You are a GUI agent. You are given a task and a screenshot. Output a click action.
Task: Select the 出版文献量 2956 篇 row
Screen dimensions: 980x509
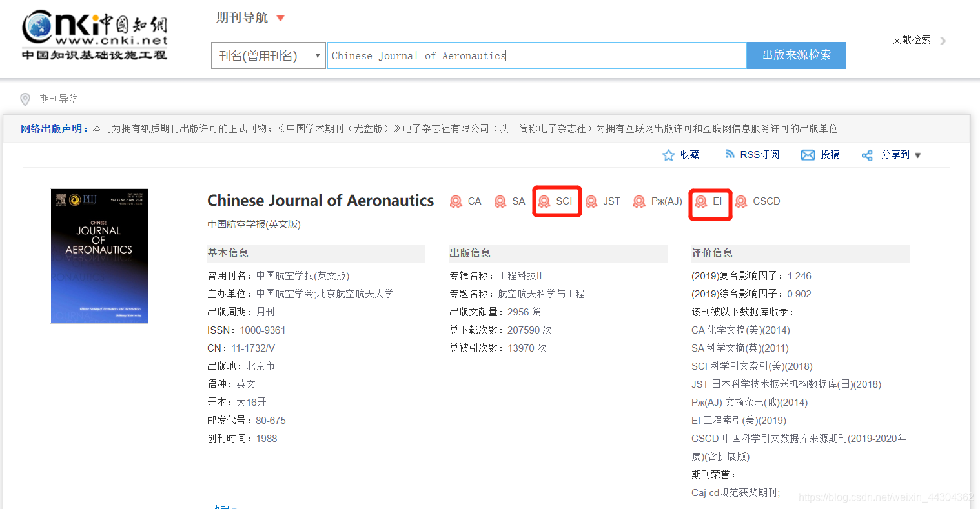click(x=495, y=312)
